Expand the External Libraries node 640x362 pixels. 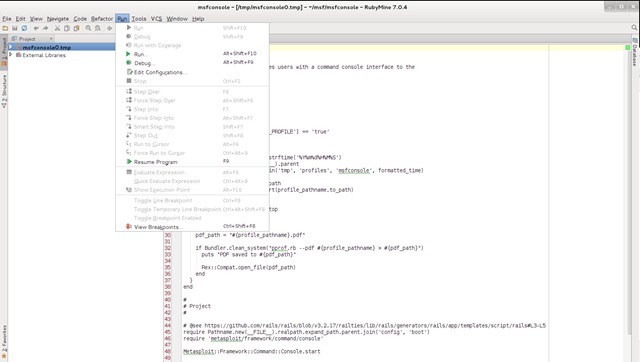[11, 55]
